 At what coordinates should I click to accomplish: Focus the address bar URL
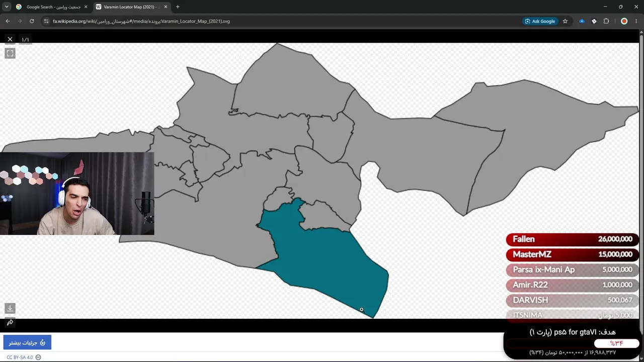coord(141,21)
